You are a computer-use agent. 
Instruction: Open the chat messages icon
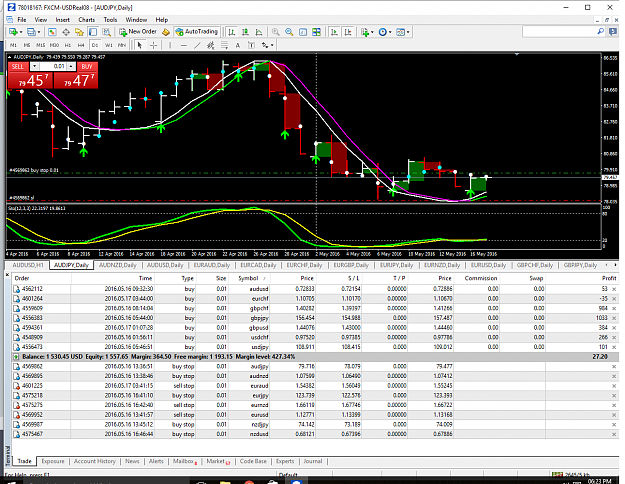pyautogui.click(x=613, y=32)
